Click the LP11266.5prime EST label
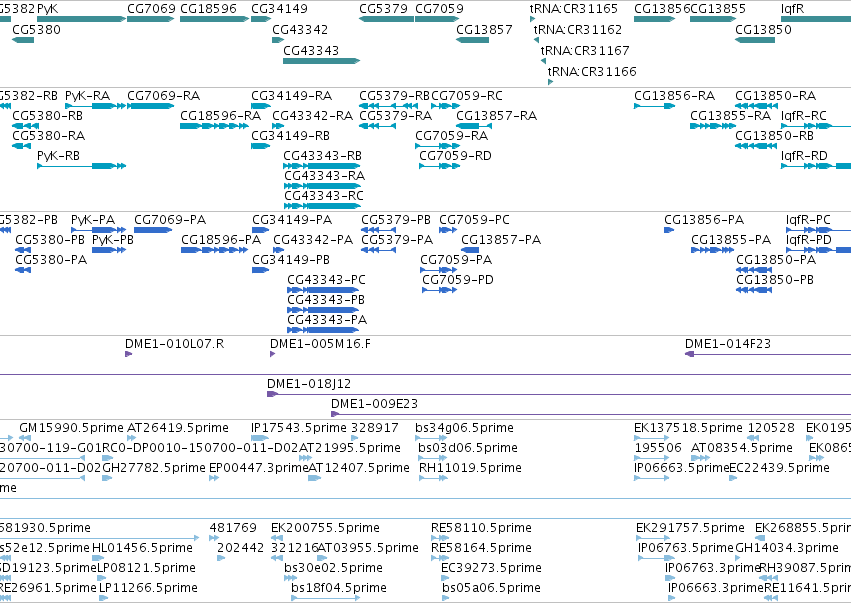 [148, 588]
